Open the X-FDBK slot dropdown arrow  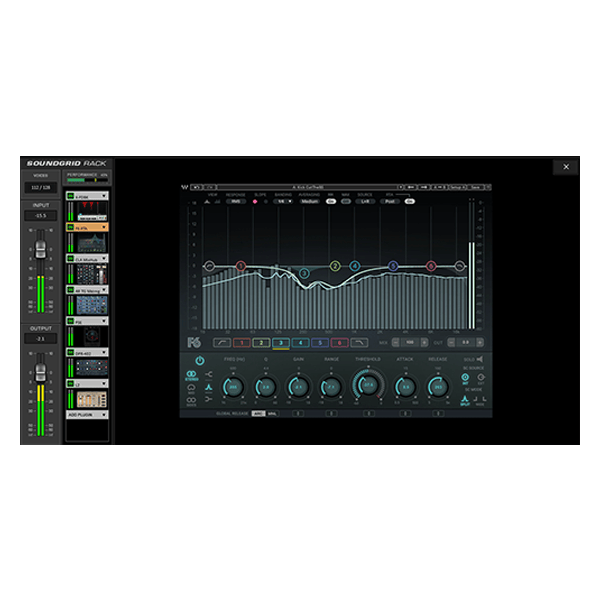point(104,196)
